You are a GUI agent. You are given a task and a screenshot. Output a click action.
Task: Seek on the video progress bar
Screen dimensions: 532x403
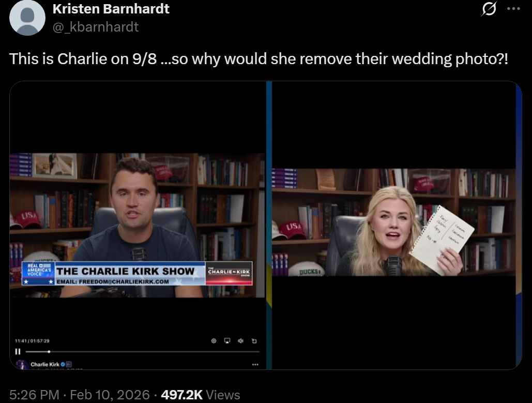[x=143, y=352]
